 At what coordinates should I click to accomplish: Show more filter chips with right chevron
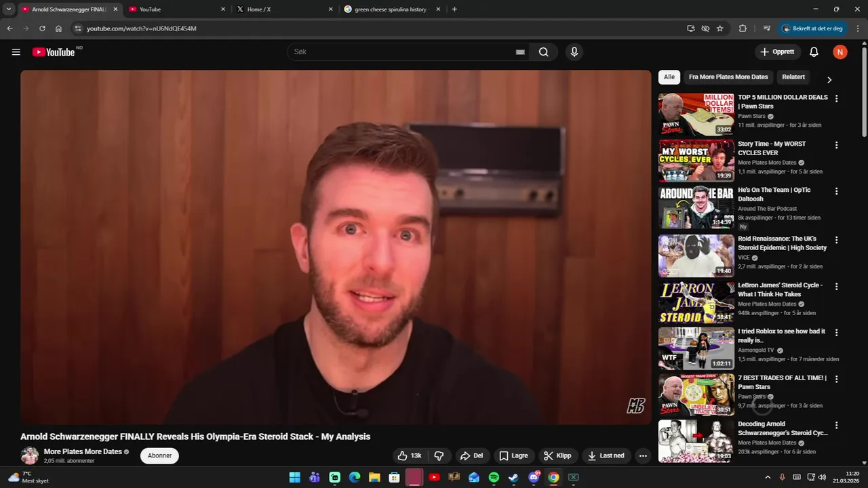[x=829, y=79]
